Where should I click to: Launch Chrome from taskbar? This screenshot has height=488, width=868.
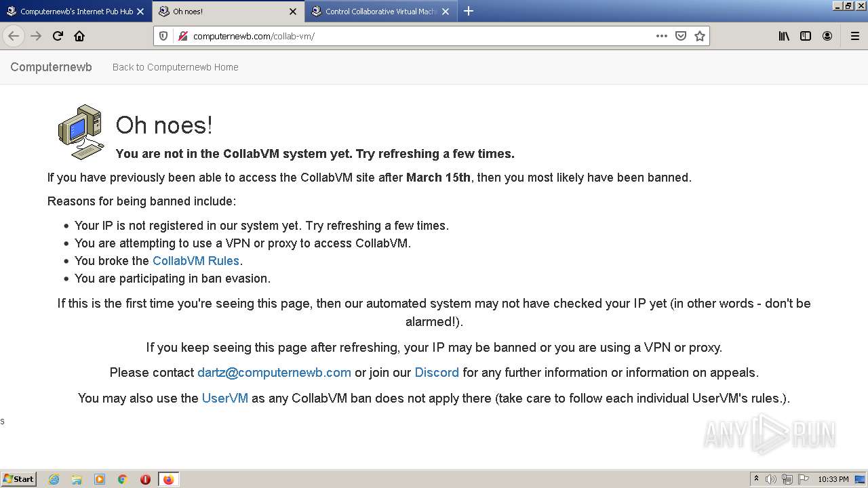click(123, 479)
